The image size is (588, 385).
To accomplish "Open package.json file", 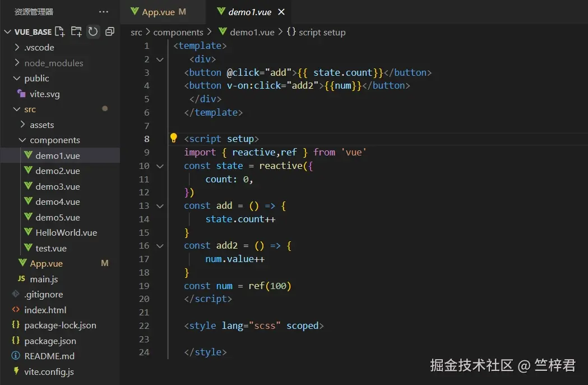I will tap(50, 341).
